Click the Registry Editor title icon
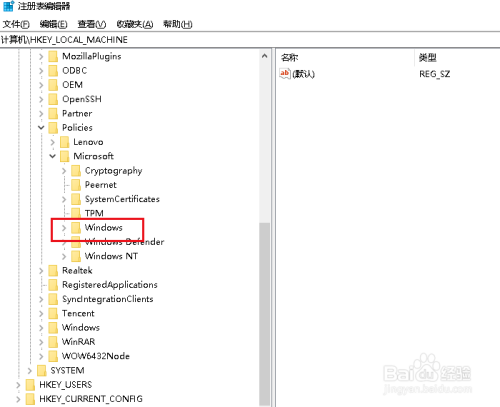Viewport: 500px width, 407px height. coord(8,6)
